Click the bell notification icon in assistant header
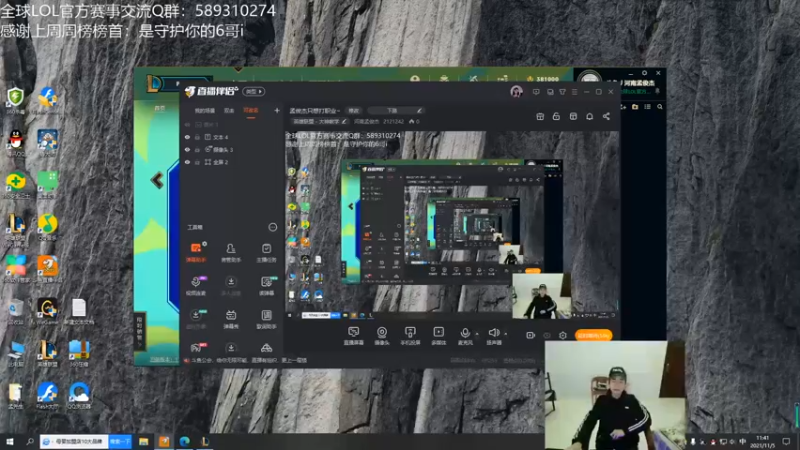 point(589,116)
